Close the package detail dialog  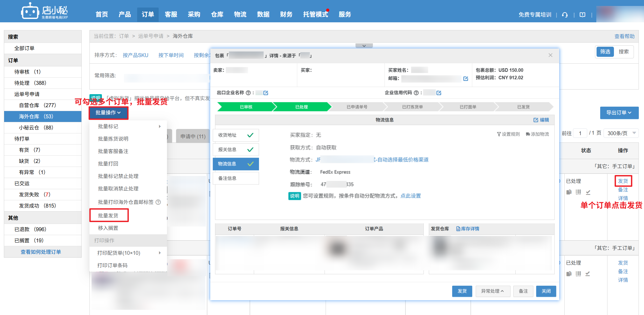pyautogui.click(x=550, y=55)
